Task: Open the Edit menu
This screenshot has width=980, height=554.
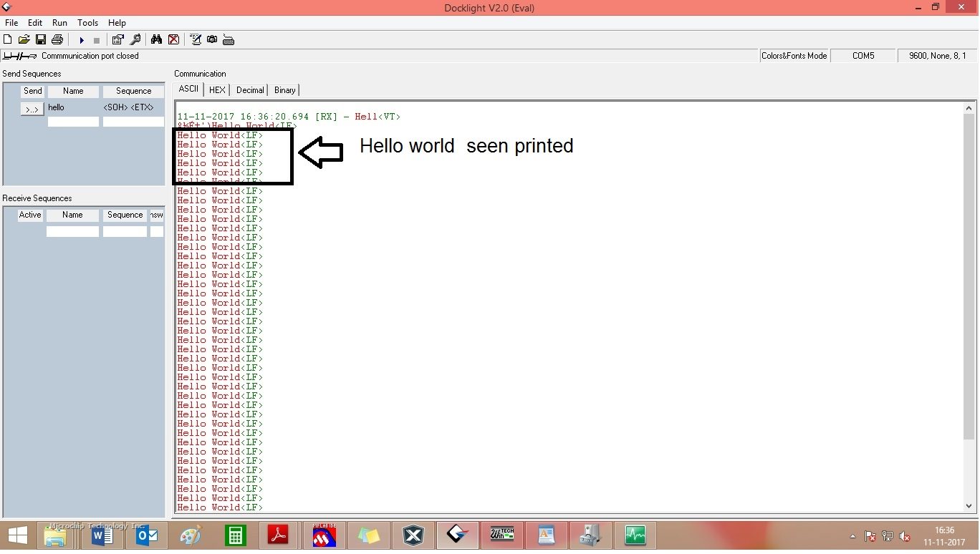Action: (35, 23)
